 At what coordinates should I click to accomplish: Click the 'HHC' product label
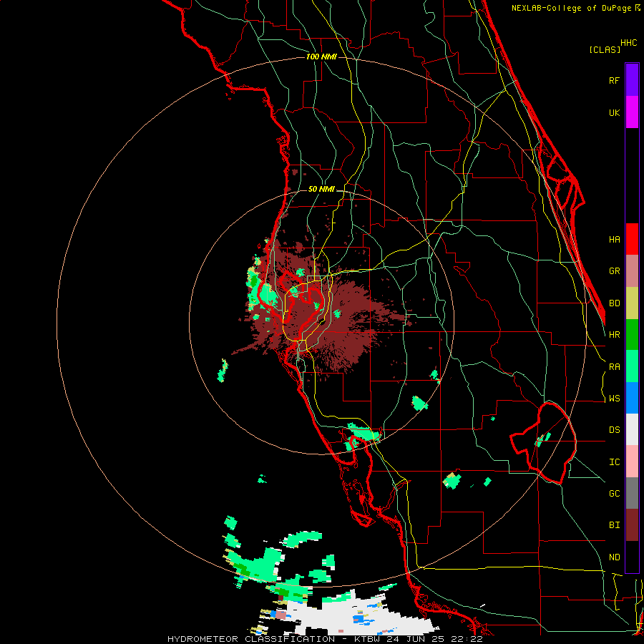click(x=629, y=43)
